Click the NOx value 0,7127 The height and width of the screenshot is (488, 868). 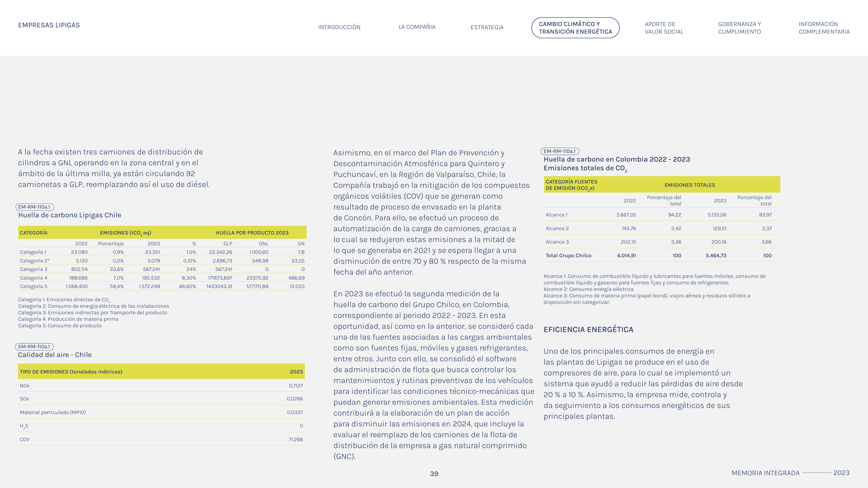(x=296, y=386)
